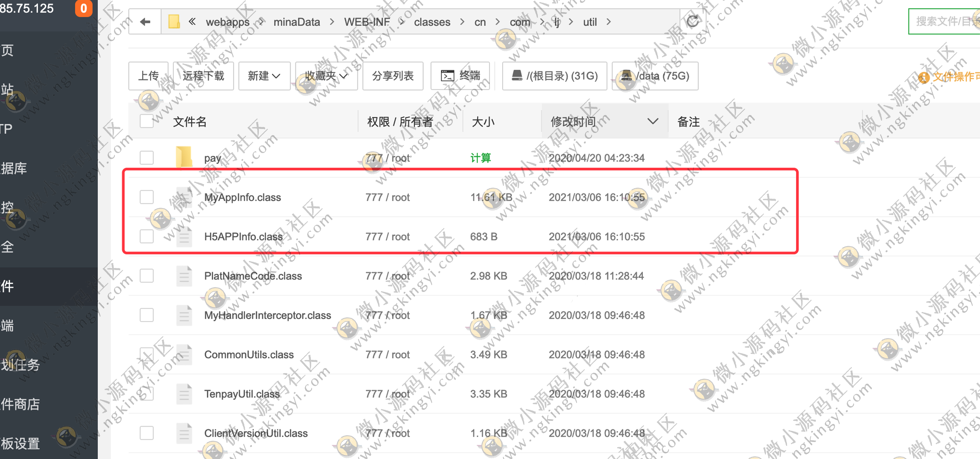Select the /data (75G) disk icon
Screen dimensions: 980x459
click(626, 76)
